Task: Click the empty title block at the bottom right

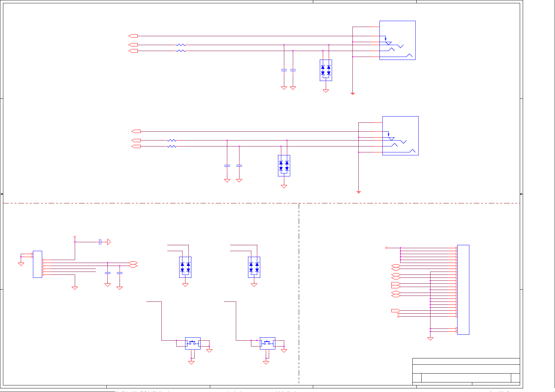Action: (x=466, y=371)
